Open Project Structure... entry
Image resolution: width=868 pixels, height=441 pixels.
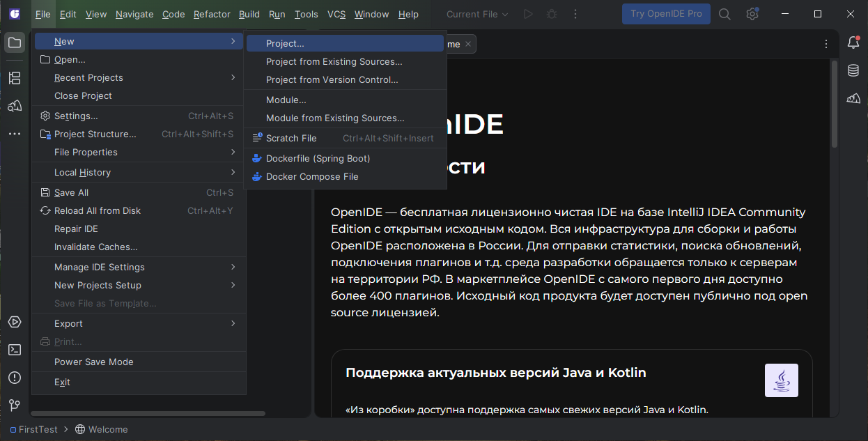click(x=139, y=134)
